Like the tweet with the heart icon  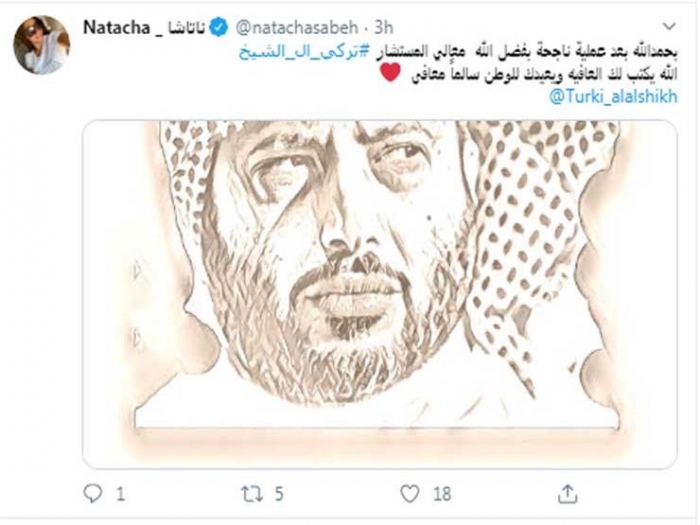(x=409, y=494)
